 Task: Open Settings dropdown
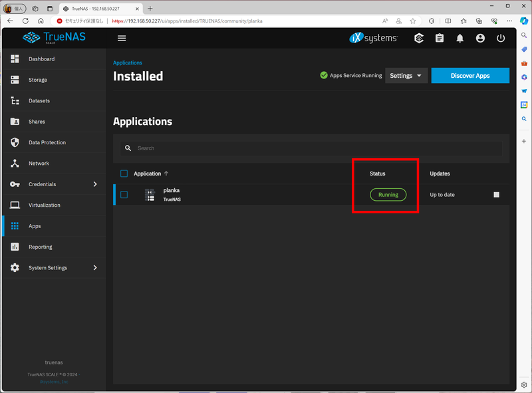pos(406,76)
